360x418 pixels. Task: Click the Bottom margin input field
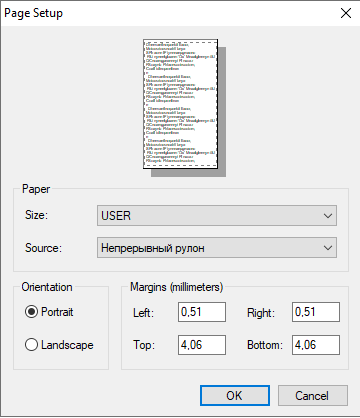(316, 345)
